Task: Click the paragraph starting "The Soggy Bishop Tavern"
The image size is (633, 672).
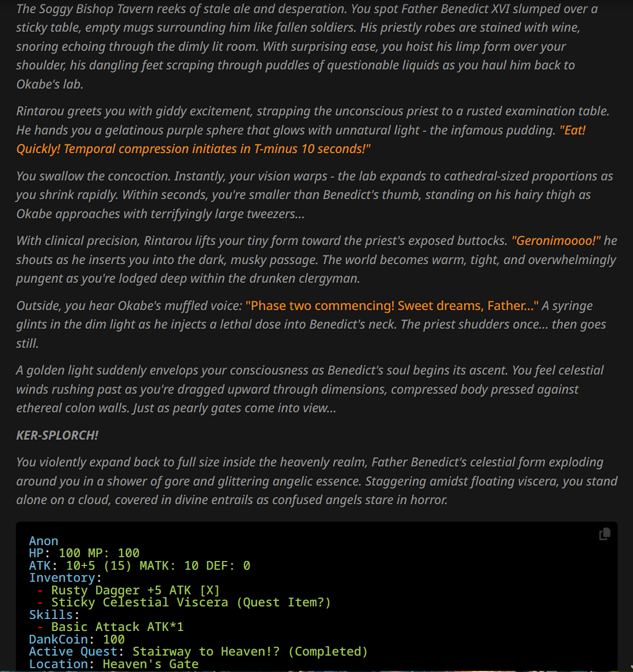Action: click(307, 46)
